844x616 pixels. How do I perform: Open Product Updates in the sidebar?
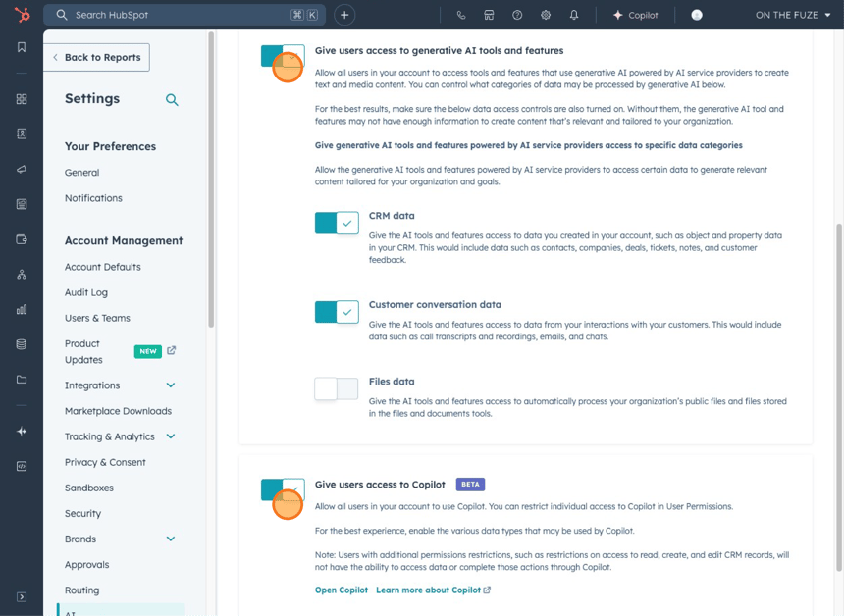pos(83,352)
